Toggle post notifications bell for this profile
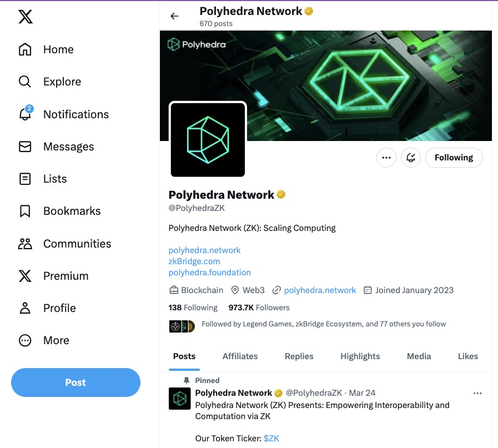Screen dimensions: 498x448 click(411, 158)
